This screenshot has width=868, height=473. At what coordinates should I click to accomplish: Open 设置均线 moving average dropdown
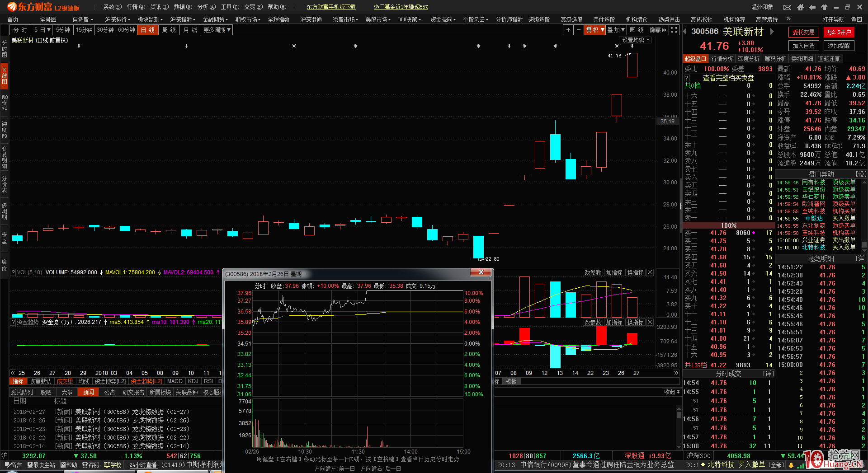coord(636,40)
